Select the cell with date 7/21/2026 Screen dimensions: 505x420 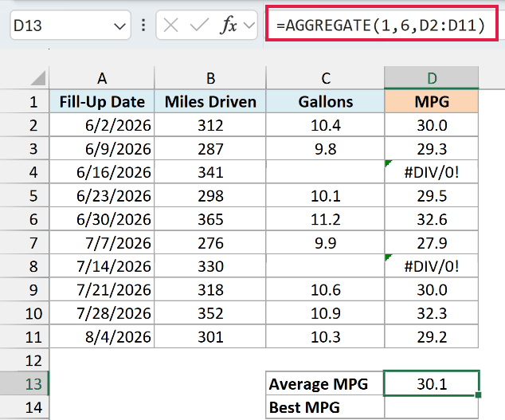[x=102, y=290]
